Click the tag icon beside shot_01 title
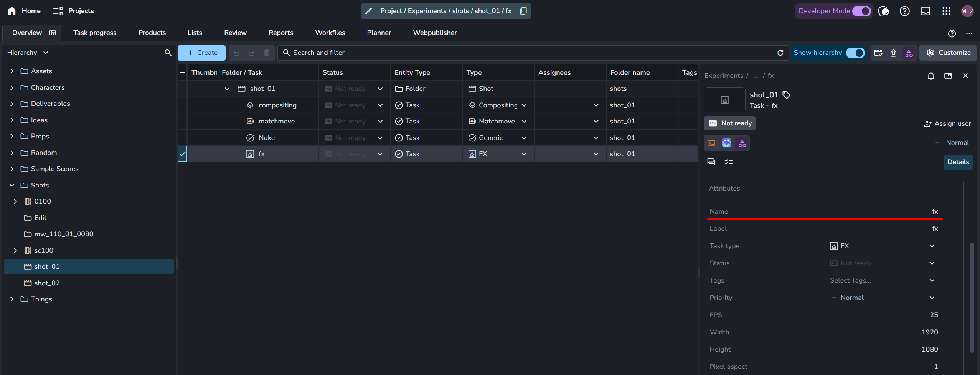This screenshot has width=980, height=375. pos(786,95)
